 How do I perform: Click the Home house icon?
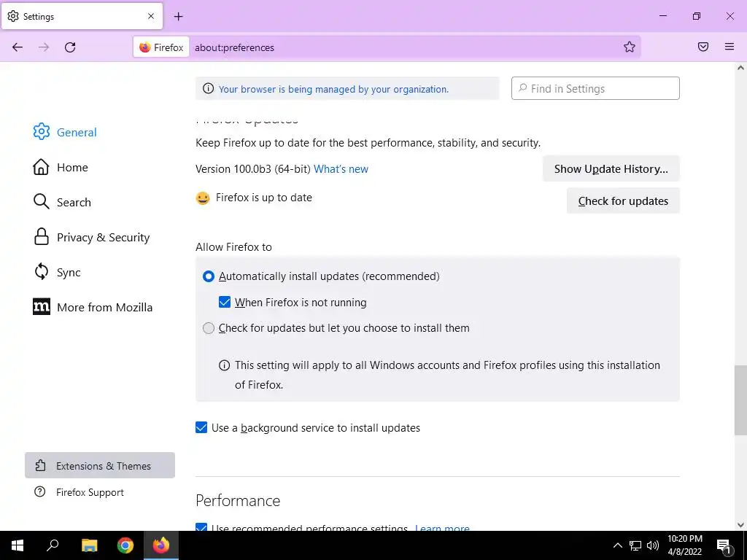[x=41, y=167]
